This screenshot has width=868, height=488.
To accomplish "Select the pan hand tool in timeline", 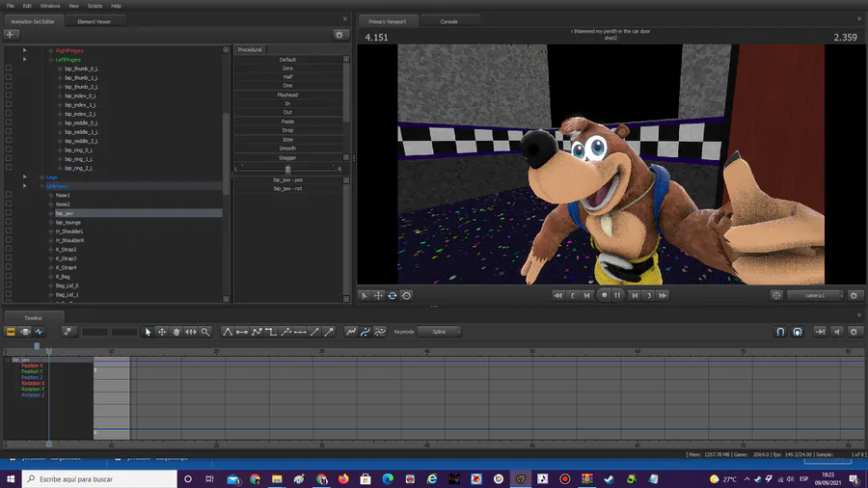I will pyautogui.click(x=176, y=332).
